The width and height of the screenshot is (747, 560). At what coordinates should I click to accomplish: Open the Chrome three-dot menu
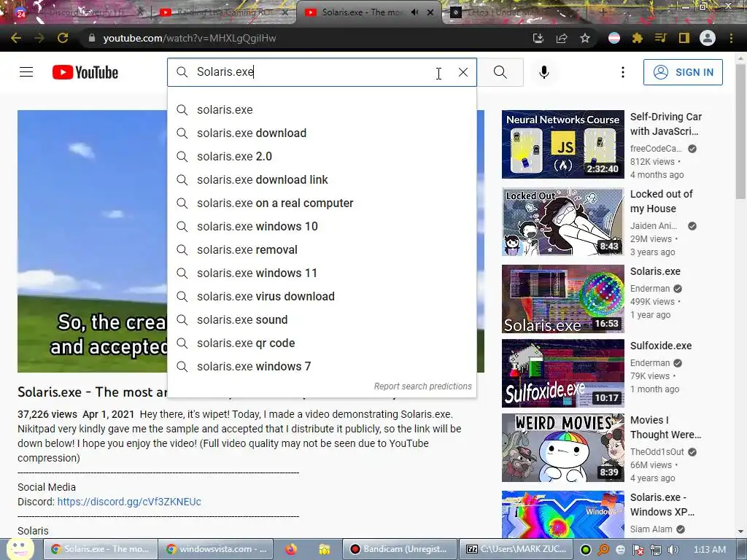[731, 38]
